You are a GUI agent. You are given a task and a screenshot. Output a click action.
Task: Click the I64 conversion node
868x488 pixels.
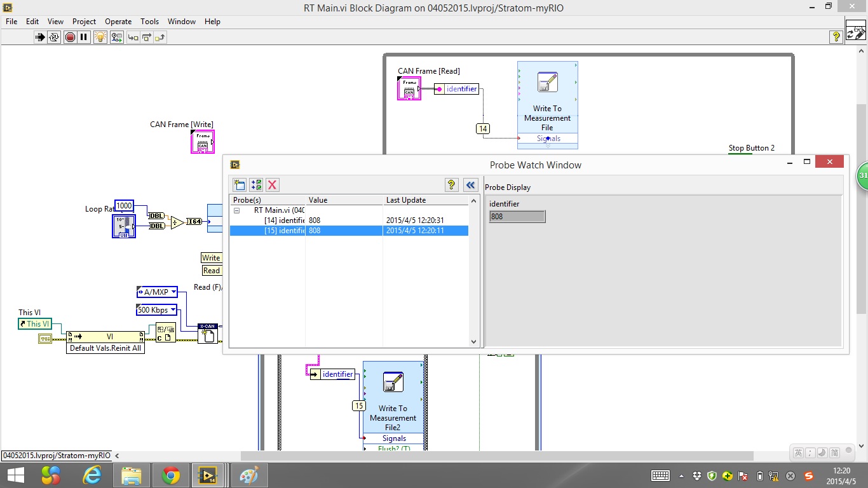coord(194,222)
